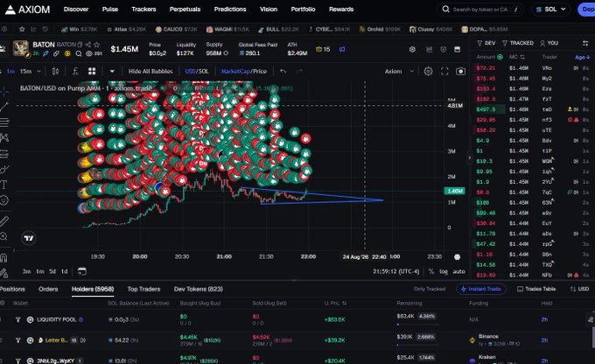Screen dimensions: 595x364
Task: Open the Perpetuals section
Action: [185, 9]
